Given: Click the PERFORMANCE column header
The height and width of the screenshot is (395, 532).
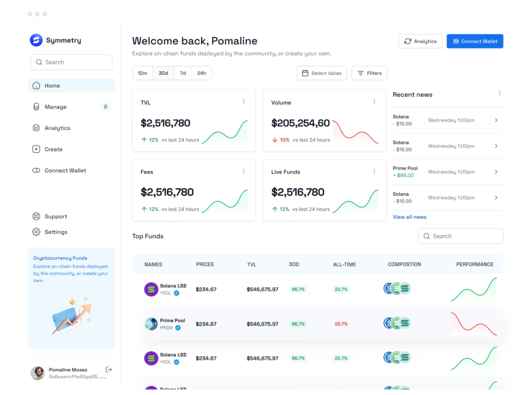Looking at the screenshot, I should click(x=475, y=264).
